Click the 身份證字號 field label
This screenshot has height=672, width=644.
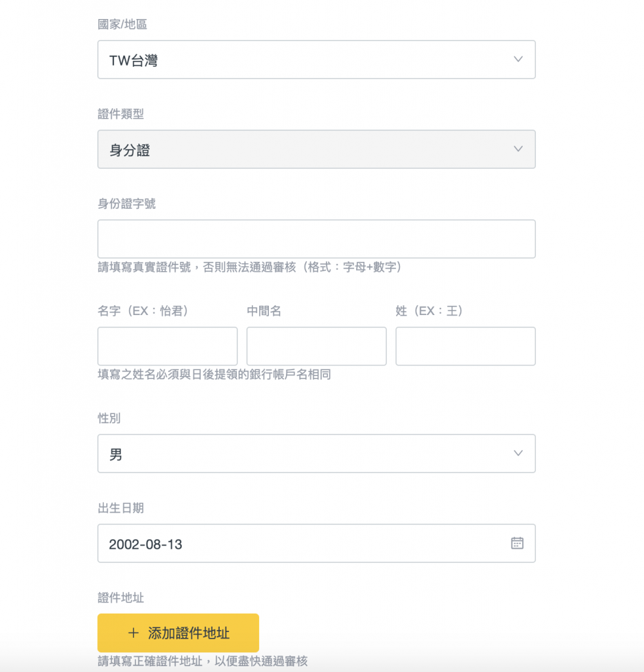[127, 203]
